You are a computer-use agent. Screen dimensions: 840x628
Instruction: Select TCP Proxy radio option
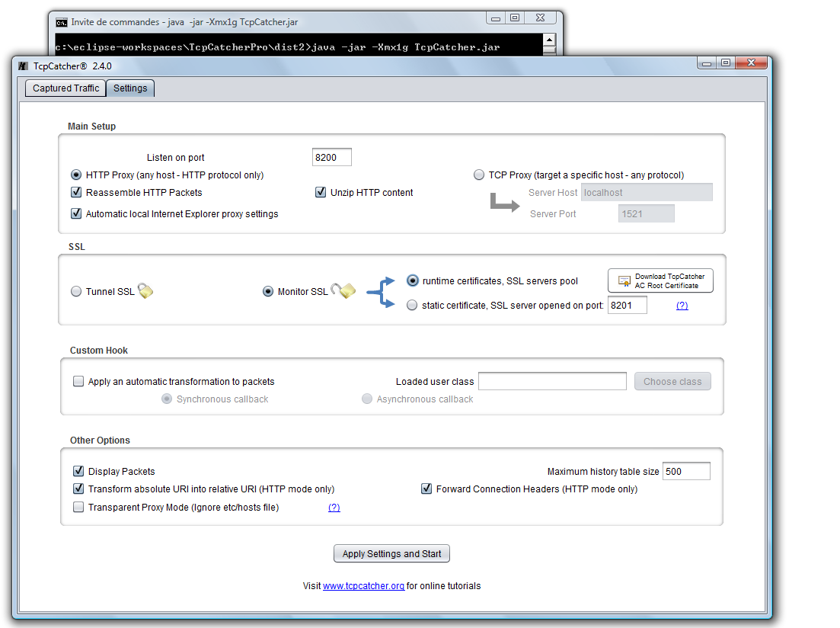479,175
